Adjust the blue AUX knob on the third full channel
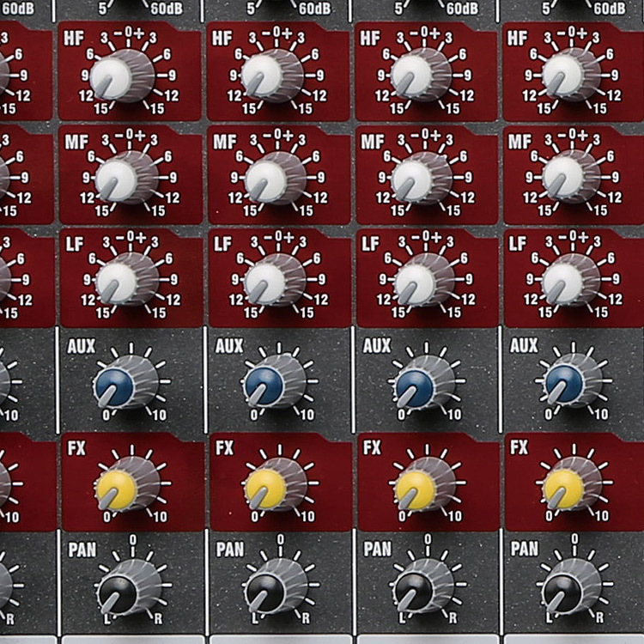 425,383
